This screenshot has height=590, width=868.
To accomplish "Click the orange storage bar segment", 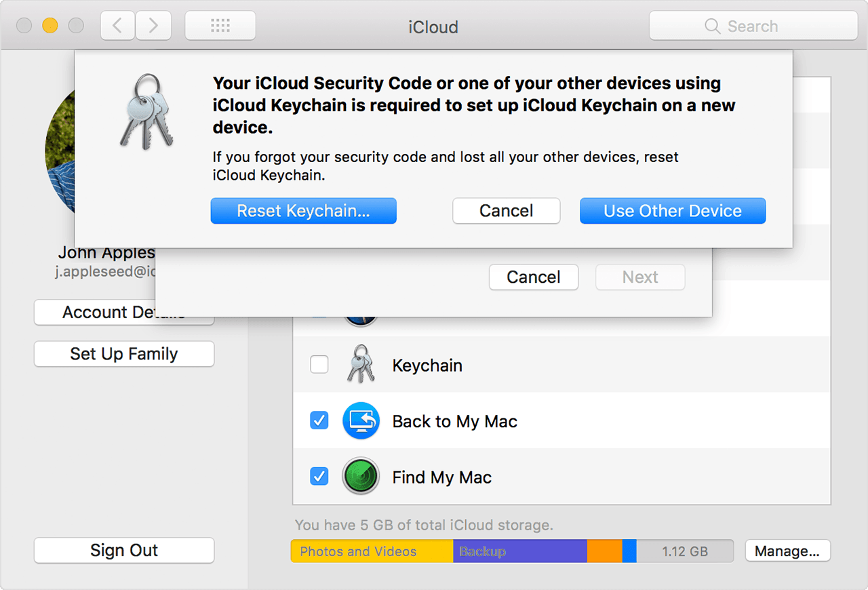I will coord(605,551).
